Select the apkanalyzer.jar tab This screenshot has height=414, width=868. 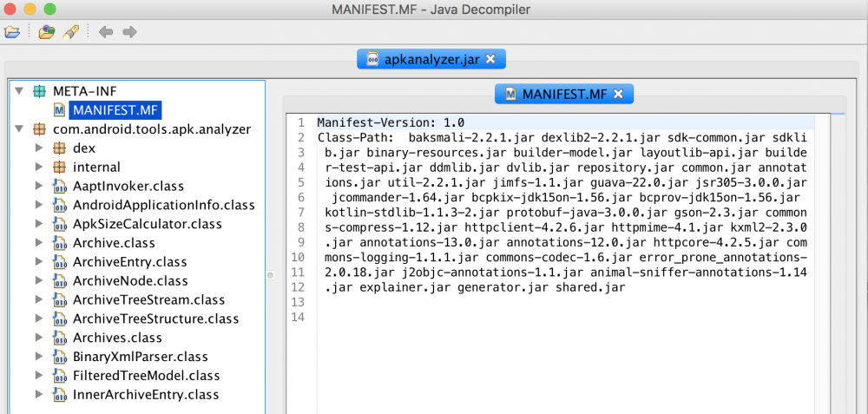(x=431, y=59)
